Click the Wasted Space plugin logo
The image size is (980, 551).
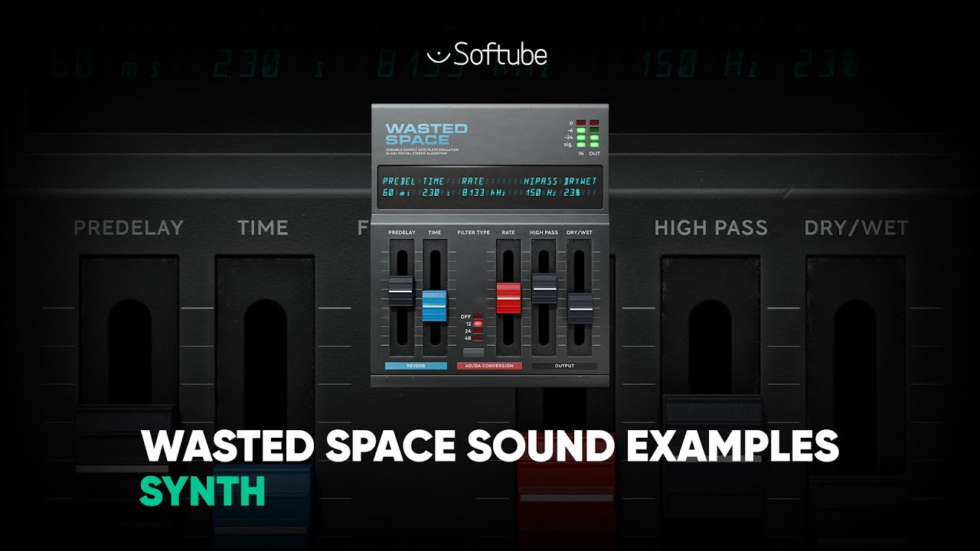426,134
